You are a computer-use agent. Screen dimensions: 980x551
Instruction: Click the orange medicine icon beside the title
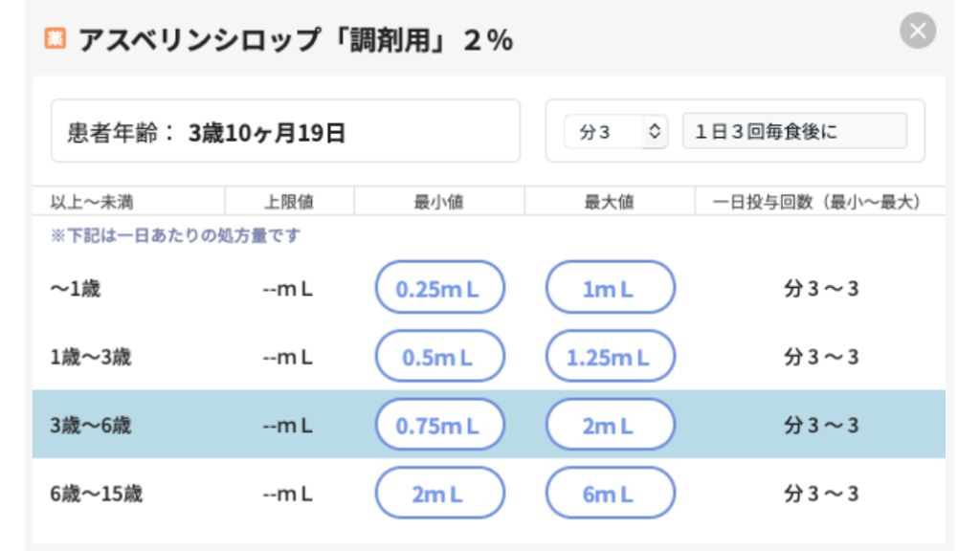coord(54,40)
